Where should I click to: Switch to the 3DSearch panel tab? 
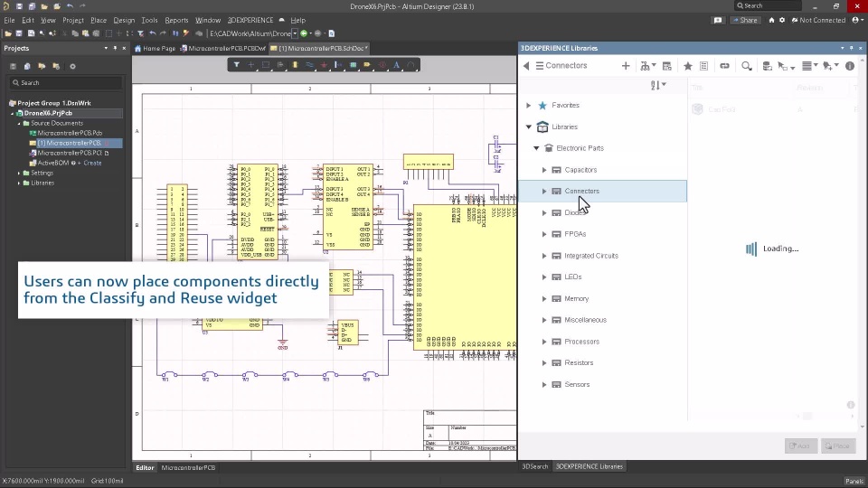pos(534,466)
